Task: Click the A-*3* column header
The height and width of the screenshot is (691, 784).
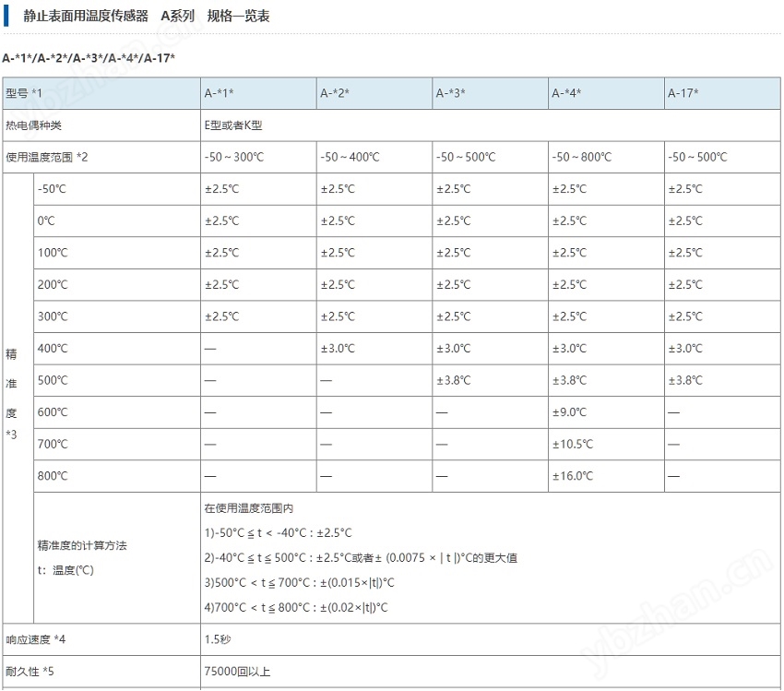Action: click(491, 93)
